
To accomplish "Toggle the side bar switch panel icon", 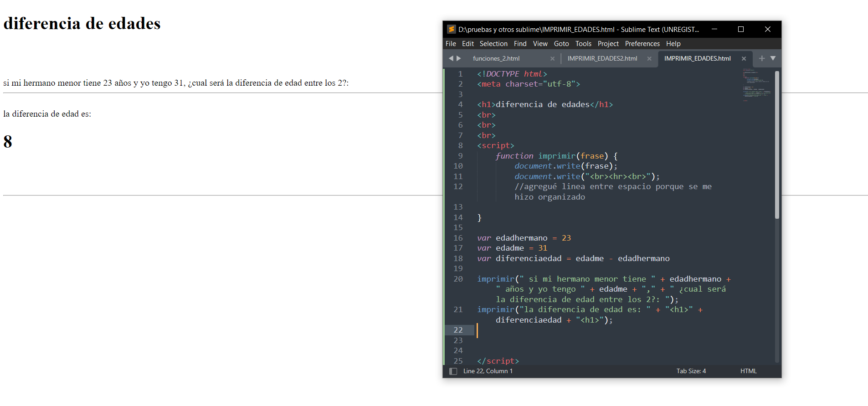I will [x=453, y=371].
